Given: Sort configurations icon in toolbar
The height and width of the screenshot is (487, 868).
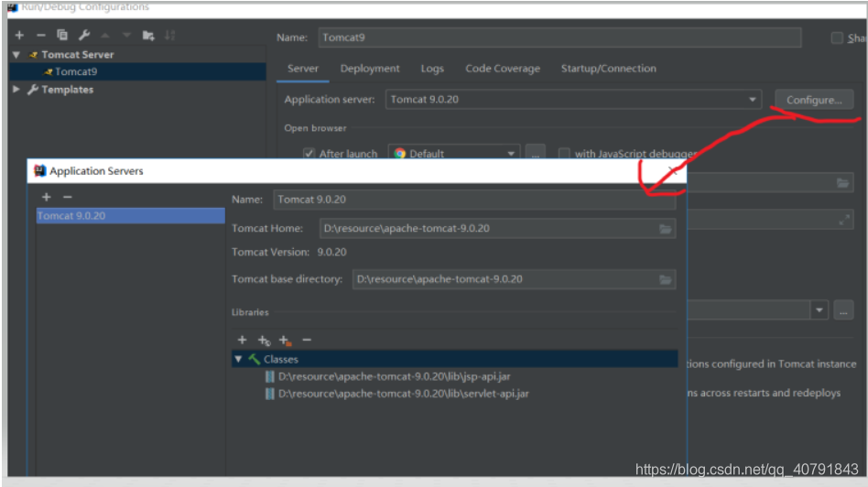Looking at the screenshot, I should click(x=170, y=36).
